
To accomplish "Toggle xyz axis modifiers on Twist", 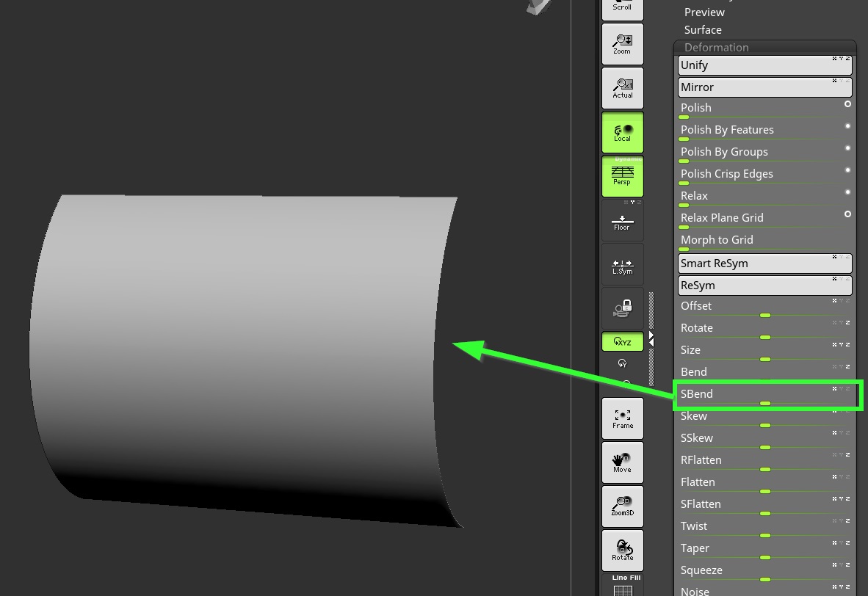I will (841, 520).
